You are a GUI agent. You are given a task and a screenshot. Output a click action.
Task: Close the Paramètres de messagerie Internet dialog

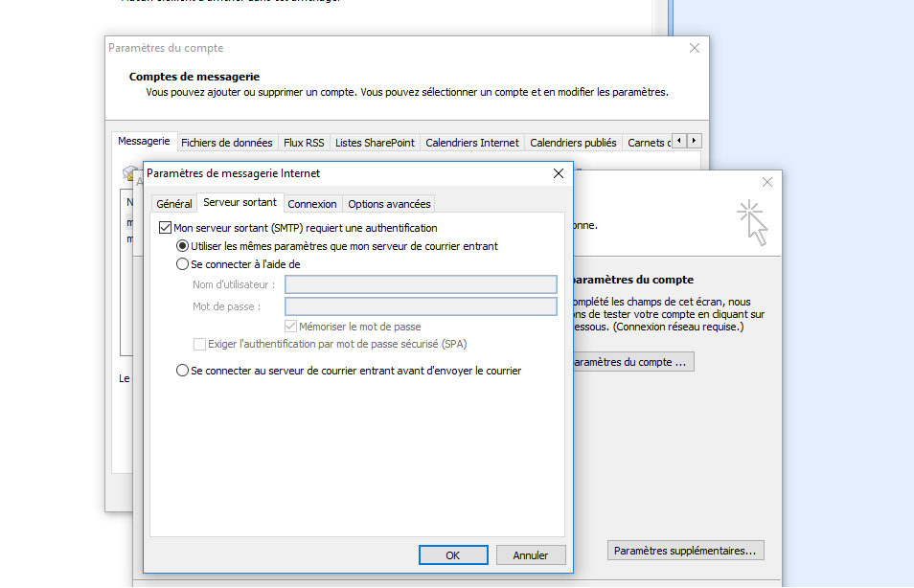[x=558, y=173]
